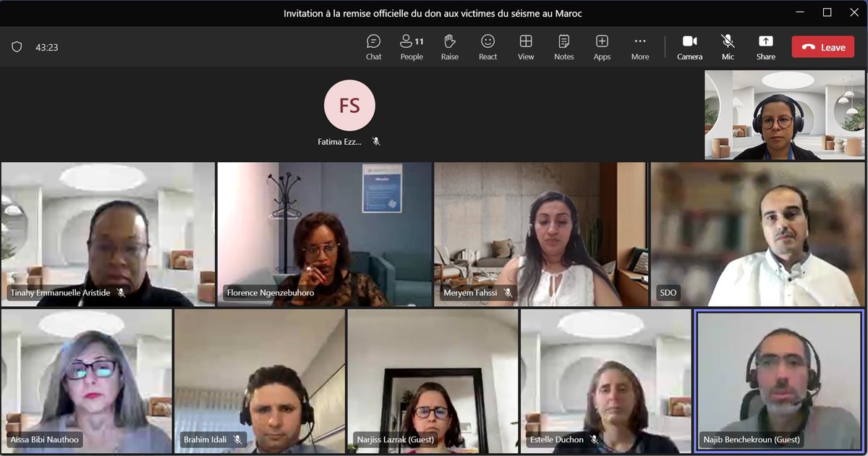The width and height of the screenshot is (868, 456).
Task: Click Tinahy Emmanuelle Aristide's muted mic icon
Action: (x=121, y=293)
